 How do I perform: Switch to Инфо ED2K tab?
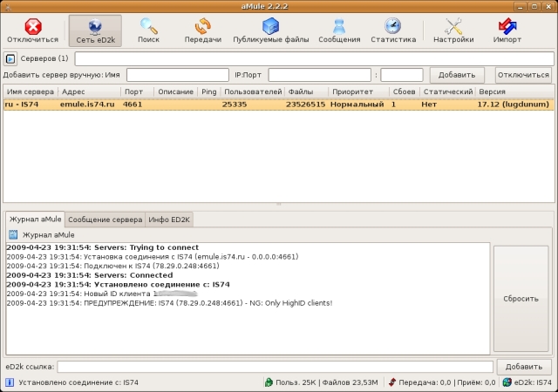click(169, 220)
